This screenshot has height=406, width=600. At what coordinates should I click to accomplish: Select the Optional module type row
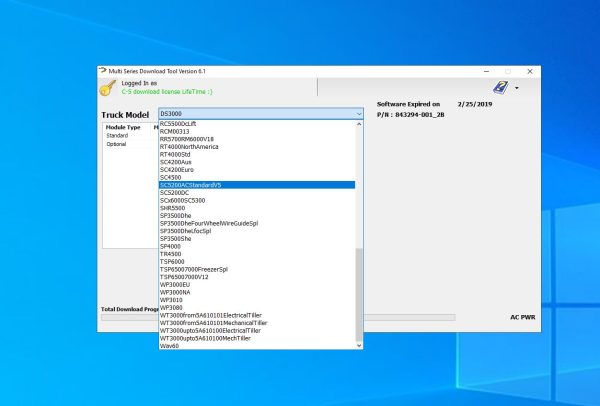point(116,144)
